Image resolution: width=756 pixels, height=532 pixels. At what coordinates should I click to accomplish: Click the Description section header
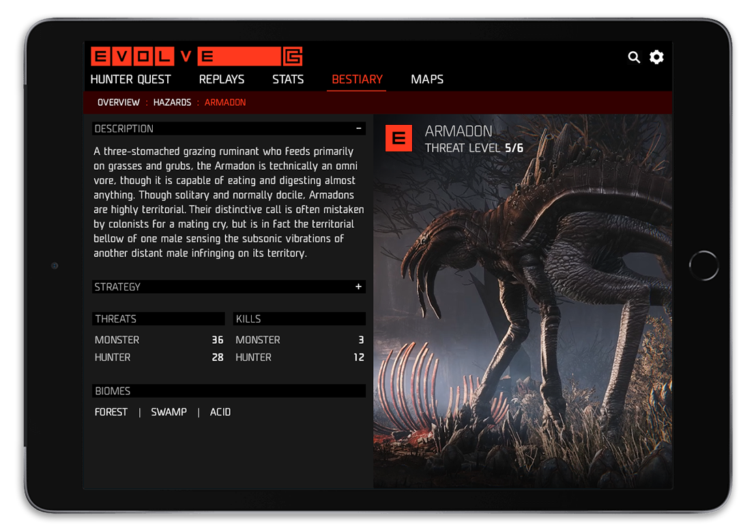pos(229,129)
